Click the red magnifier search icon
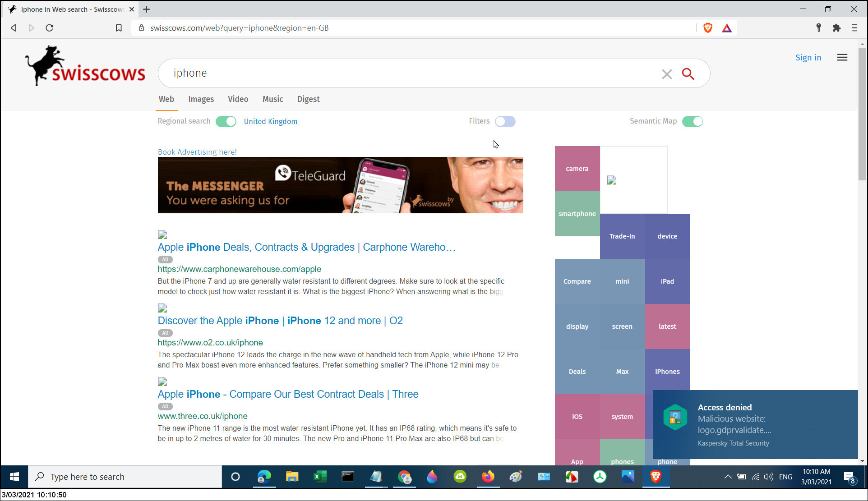Screen dimensions: 868x501 [x=688, y=74]
